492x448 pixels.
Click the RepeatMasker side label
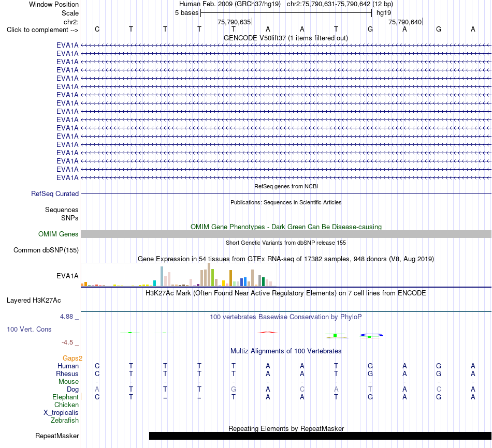tap(57, 436)
